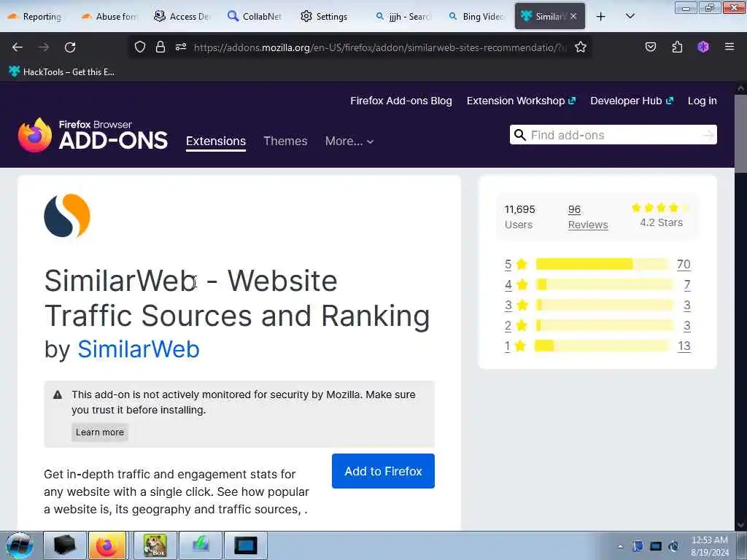This screenshot has height=560, width=747.
Task: Click the forward navigation arrow
Action: coord(44,47)
